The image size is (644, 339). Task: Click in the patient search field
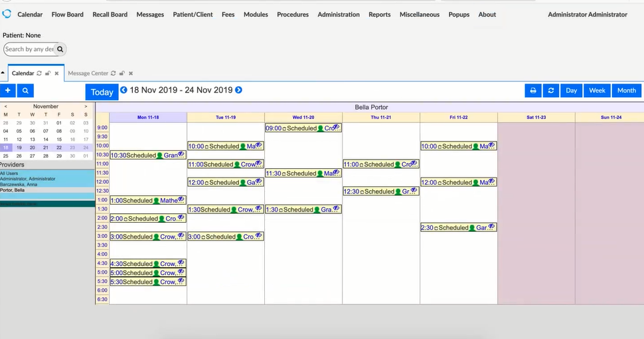(29, 49)
